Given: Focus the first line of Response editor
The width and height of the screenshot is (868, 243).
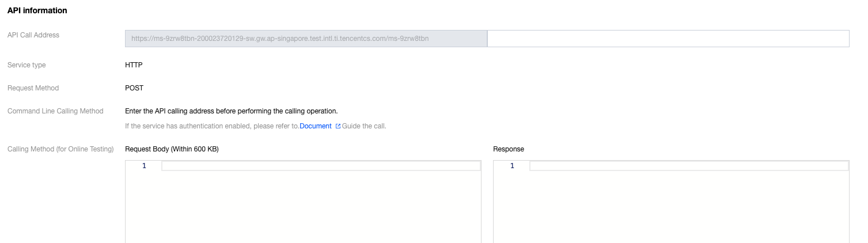Looking at the screenshot, I should click(x=688, y=166).
